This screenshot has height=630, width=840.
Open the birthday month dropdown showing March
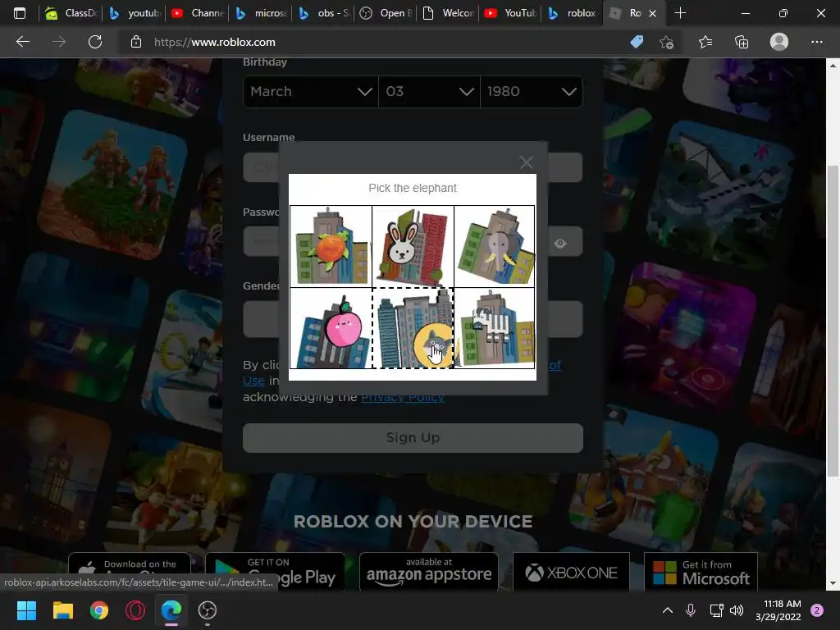pos(311,92)
